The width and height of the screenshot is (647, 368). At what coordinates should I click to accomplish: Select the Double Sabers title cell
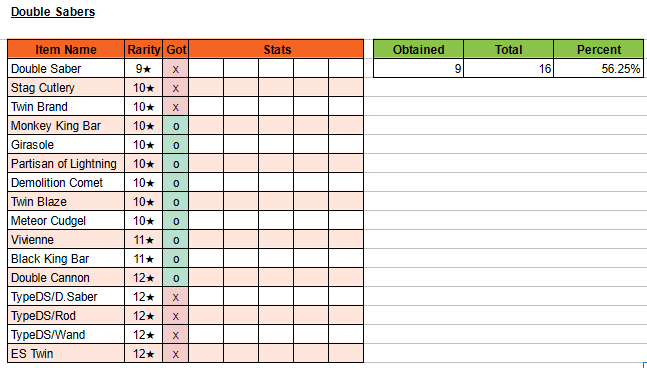click(x=53, y=12)
